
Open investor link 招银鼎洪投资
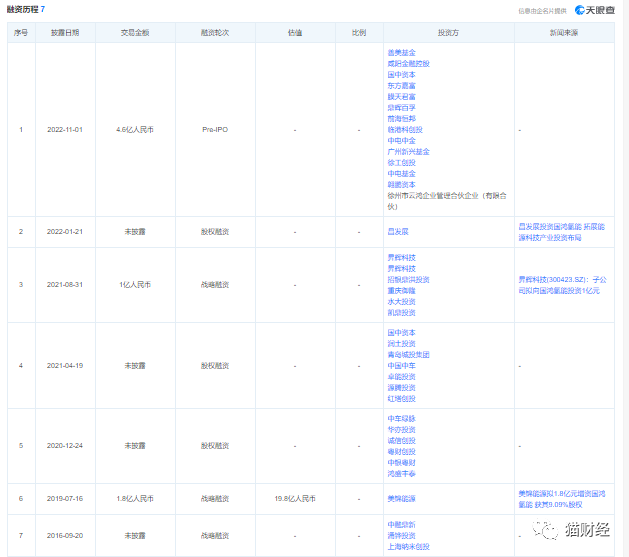tap(408, 280)
